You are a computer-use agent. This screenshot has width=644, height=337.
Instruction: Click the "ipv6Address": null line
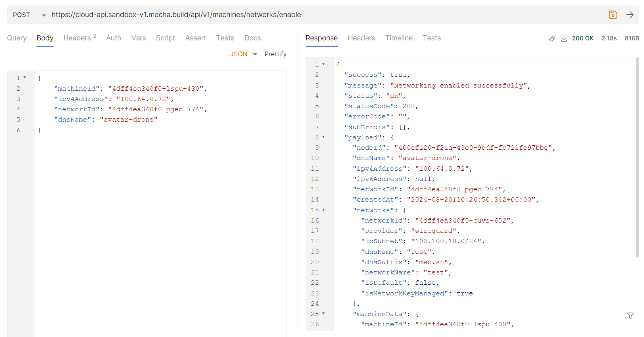point(394,179)
